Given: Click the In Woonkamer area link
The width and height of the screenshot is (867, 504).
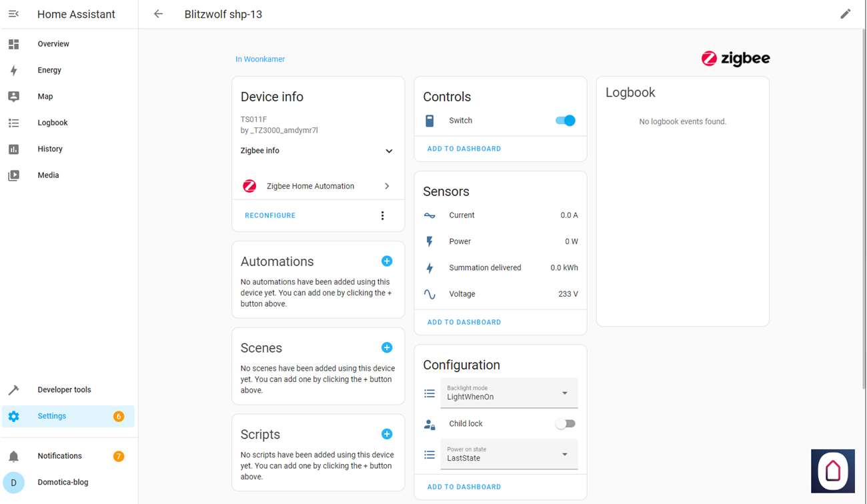Looking at the screenshot, I should [260, 59].
